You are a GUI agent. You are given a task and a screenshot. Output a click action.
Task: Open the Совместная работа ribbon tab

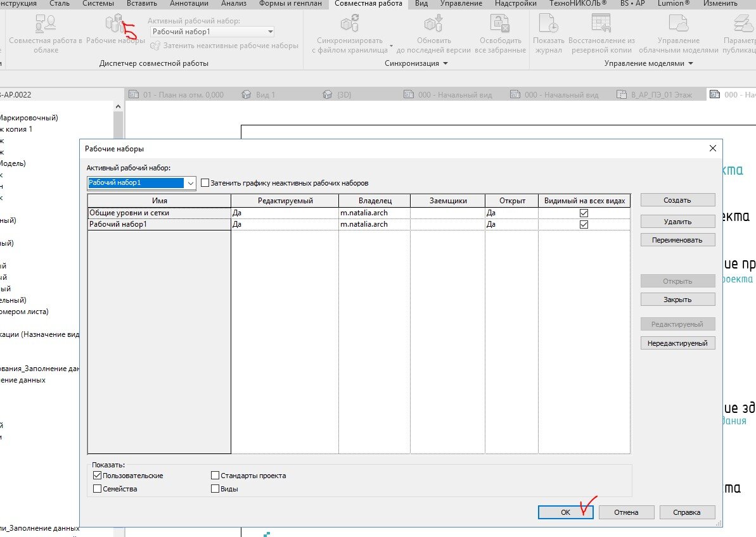(368, 3)
